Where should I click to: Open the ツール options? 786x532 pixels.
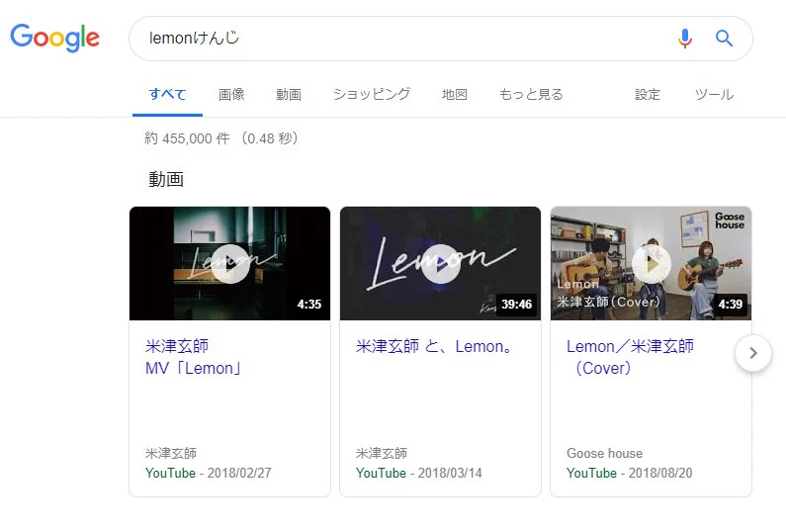(714, 94)
